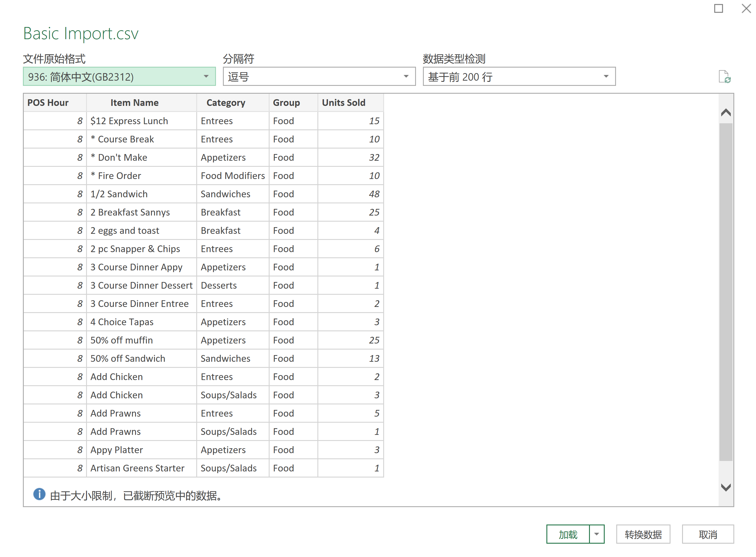Click the Units Sold column header
756x557 pixels.
pos(343,102)
